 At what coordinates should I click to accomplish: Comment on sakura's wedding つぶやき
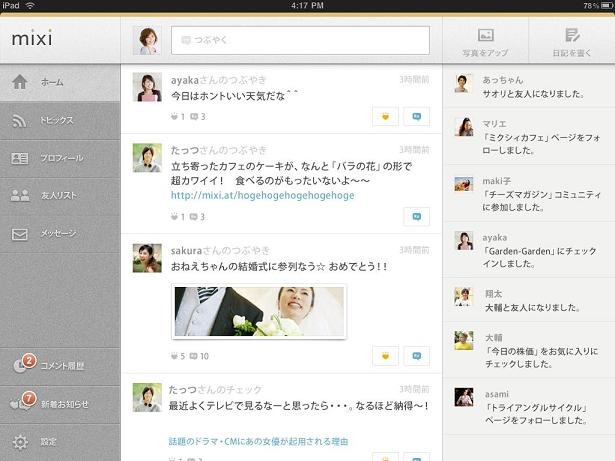pos(417,356)
